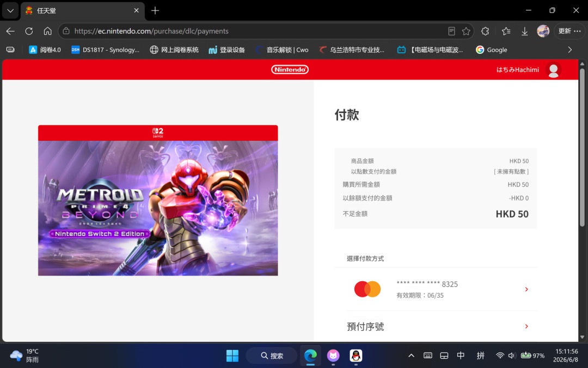Click the scrollbar down arrow
This screenshot has width=588, height=368.
pos(582,337)
